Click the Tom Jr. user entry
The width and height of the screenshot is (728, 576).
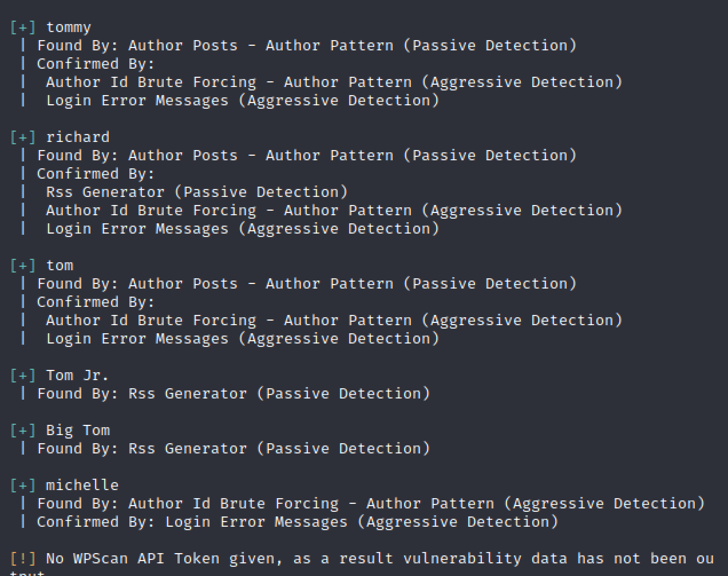pos(77,376)
